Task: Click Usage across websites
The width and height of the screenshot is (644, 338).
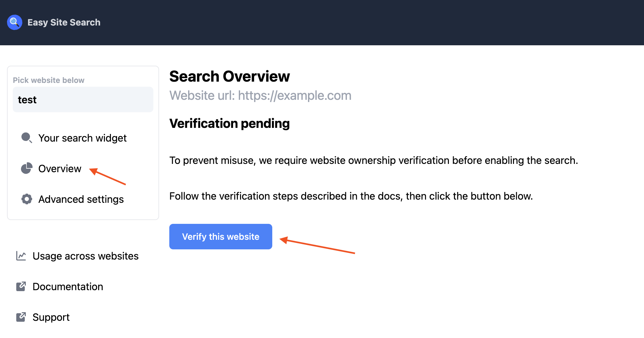Action: 85,256
